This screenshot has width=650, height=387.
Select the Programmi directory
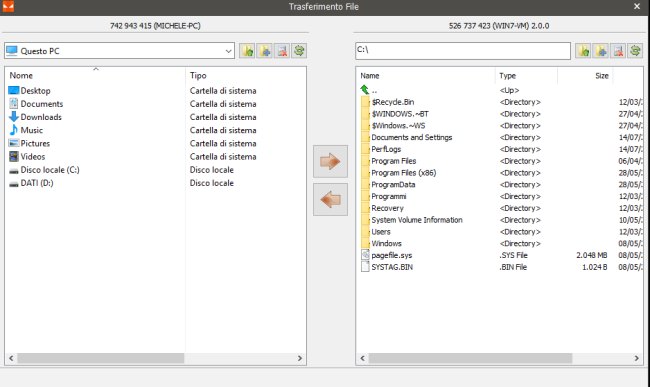[x=388, y=196]
